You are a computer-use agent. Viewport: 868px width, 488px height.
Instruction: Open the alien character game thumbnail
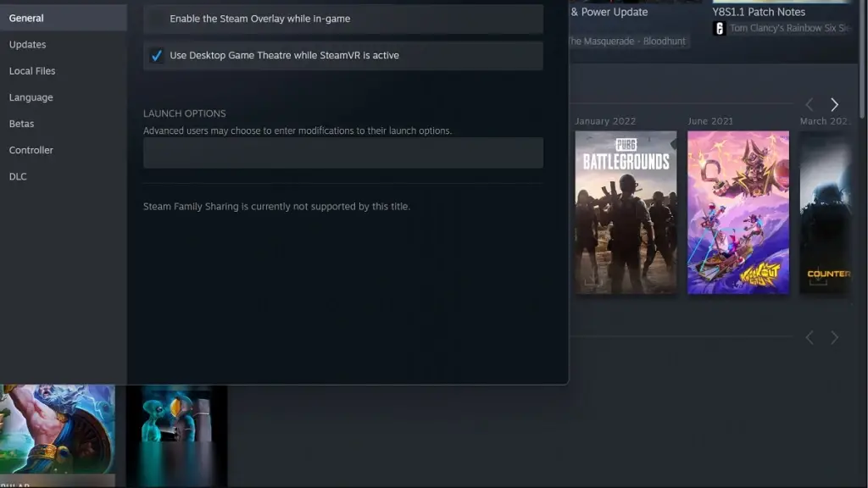[x=176, y=436]
